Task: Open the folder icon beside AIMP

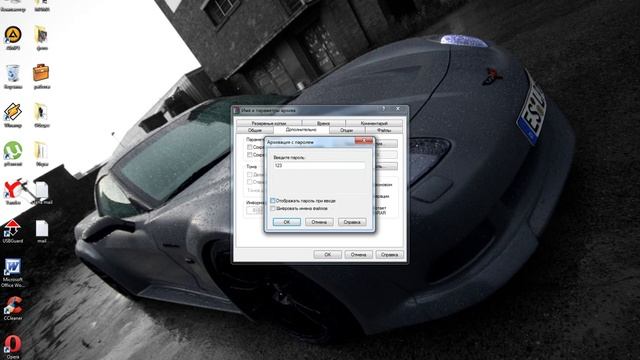Action: click(x=41, y=38)
